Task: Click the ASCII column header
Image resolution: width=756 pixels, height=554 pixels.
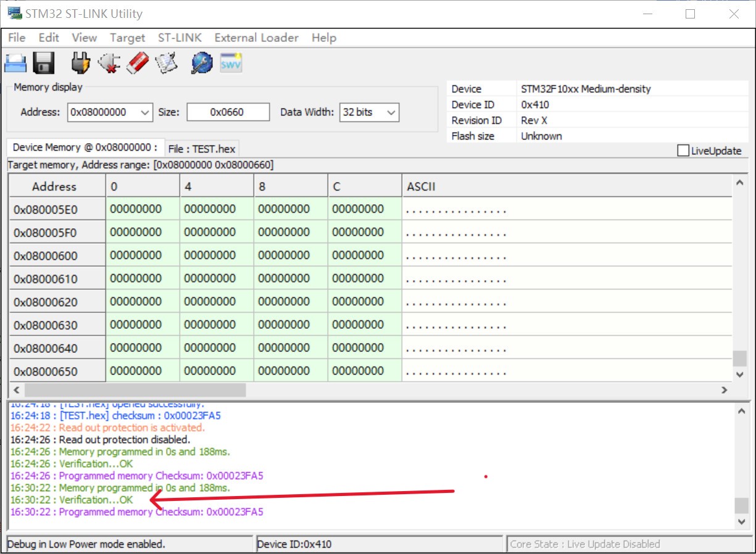Action: tap(567, 186)
